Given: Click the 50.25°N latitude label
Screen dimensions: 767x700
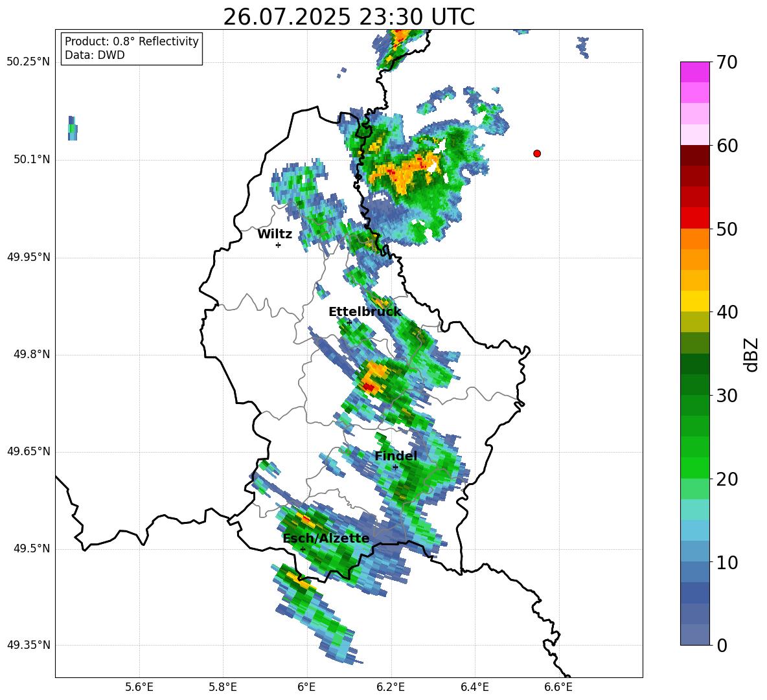Looking at the screenshot, I should [29, 62].
